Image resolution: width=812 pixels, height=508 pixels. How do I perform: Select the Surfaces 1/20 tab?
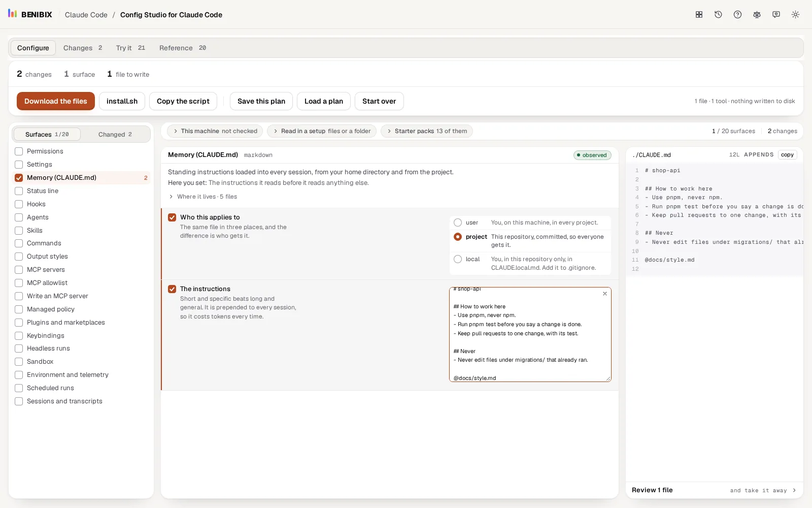[47, 134]
